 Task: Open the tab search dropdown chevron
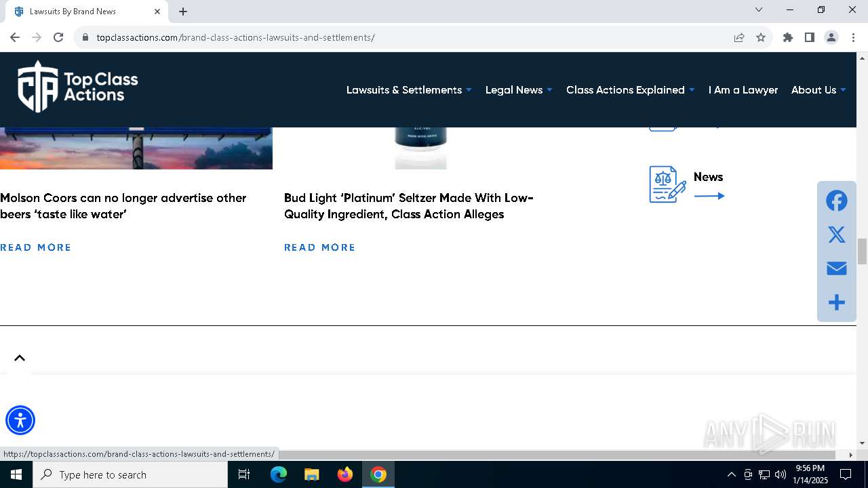coord(759,9)
